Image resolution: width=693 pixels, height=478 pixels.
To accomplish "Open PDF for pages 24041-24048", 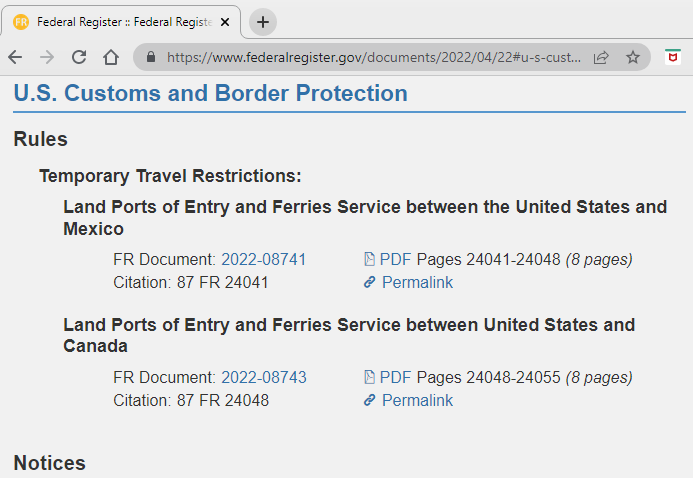I will (x=396, y=259).
